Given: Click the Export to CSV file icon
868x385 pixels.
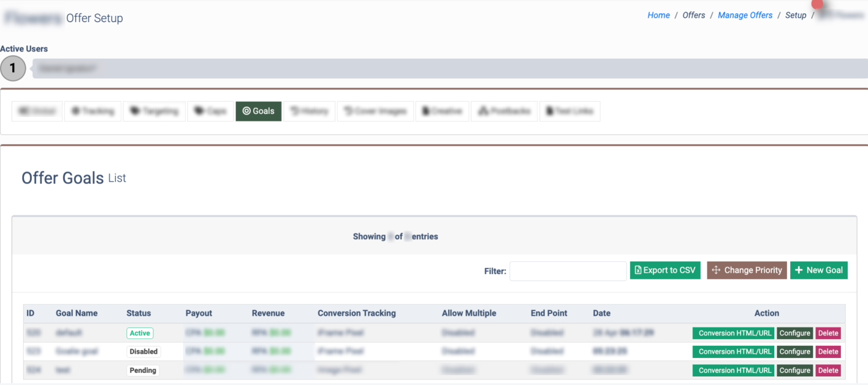Looking at the screenshot, I should [638, 270].
